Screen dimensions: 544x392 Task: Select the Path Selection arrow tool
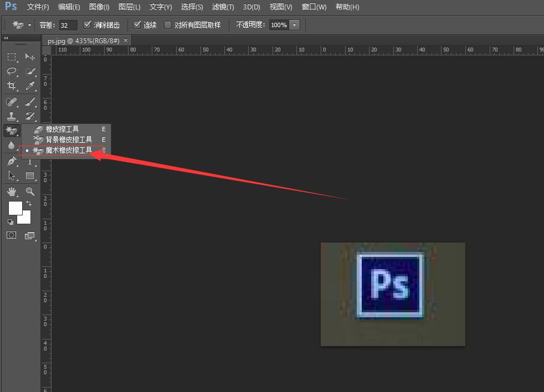(12, 176)
